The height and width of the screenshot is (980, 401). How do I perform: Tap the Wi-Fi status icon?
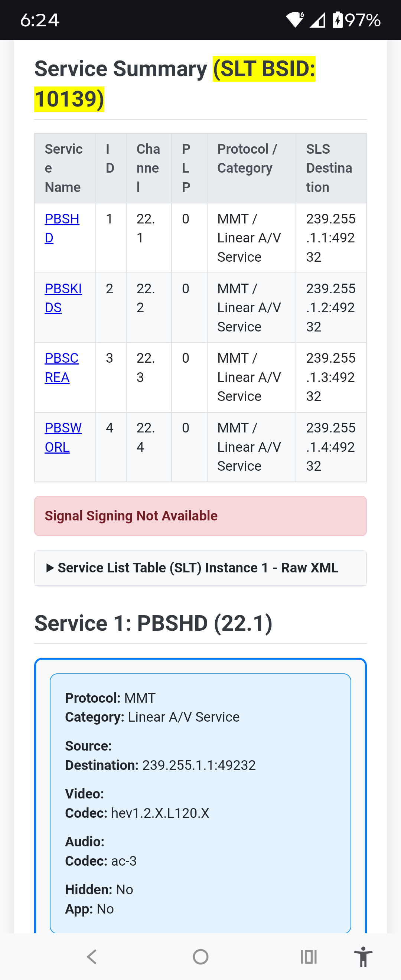pyautogui.click(x=295, y=20)
